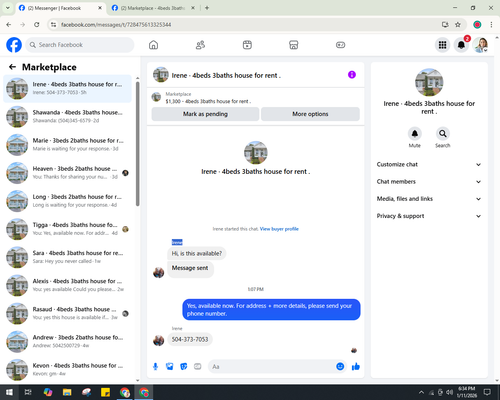Screen dimensions: 500x400
Task: Open the Friends icon in top navigation
Action: coord(200,45)
